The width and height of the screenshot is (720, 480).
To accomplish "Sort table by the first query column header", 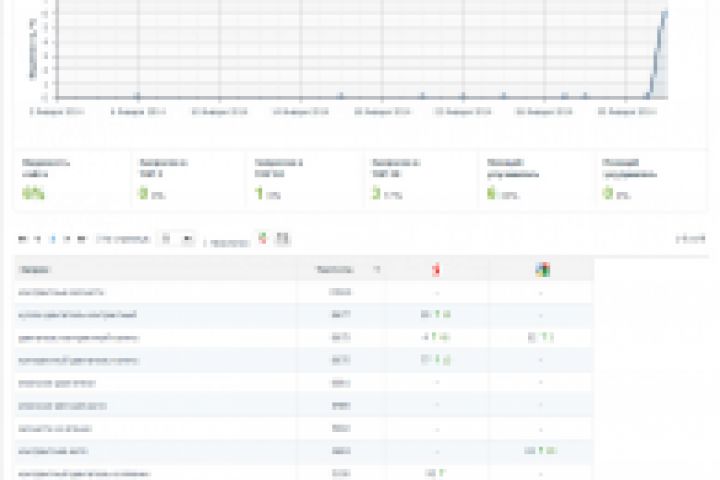I will click(x=34, y=270).
